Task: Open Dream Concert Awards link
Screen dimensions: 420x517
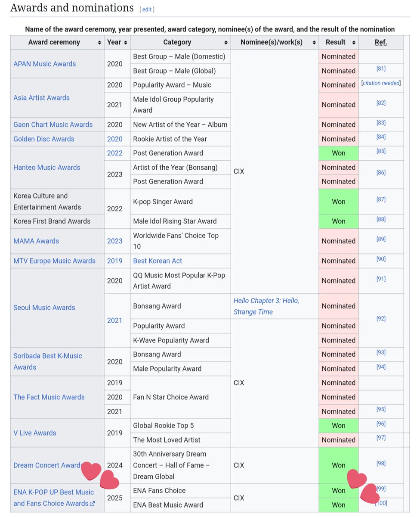Action: 47,465
